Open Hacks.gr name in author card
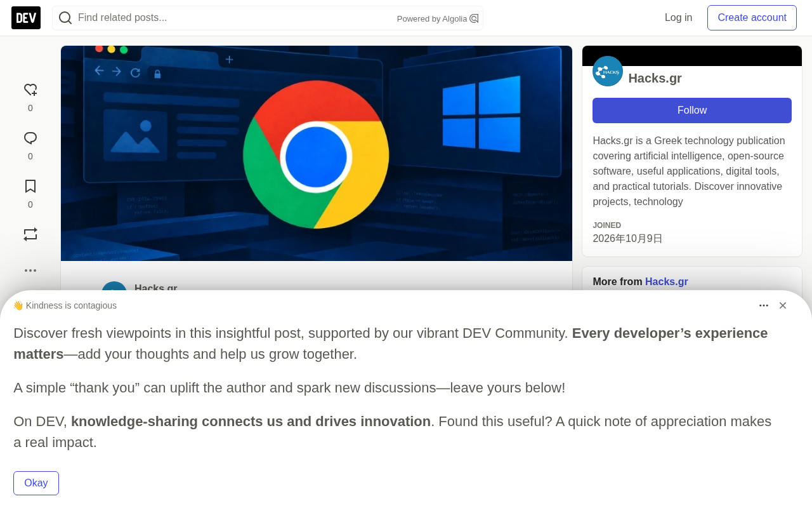 (655, 79)
